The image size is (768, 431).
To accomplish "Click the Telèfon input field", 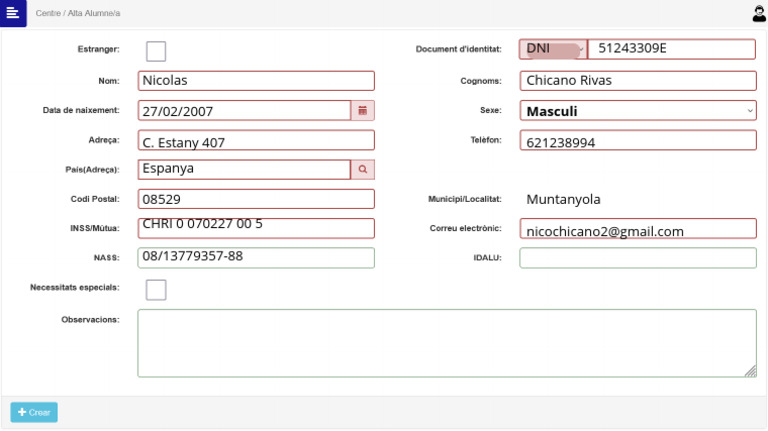I will 638,141.
